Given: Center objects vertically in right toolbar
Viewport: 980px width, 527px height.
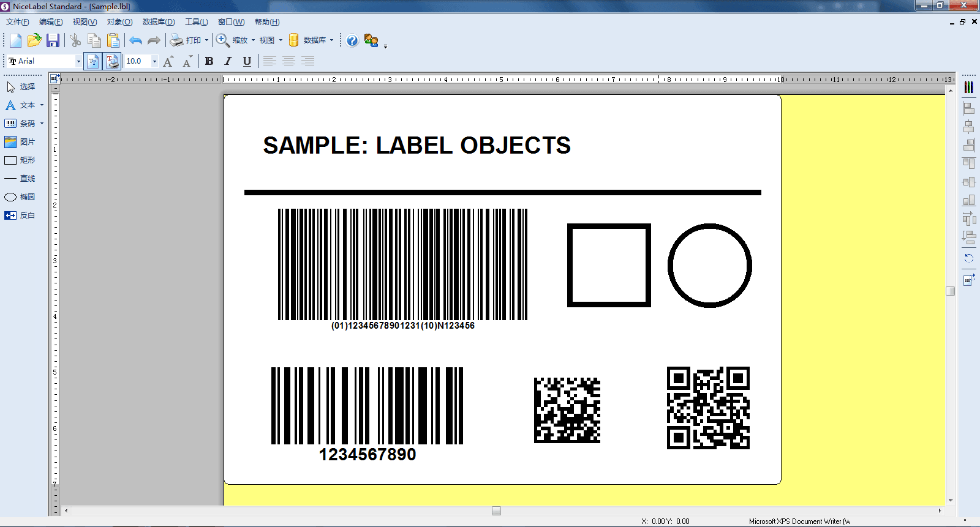Looking at the screenshot, I should [x=968, y=182].
